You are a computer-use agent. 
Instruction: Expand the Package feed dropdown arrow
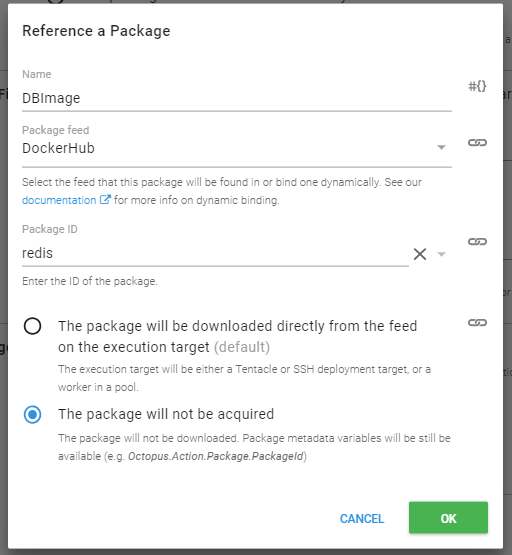pos(441,147)
